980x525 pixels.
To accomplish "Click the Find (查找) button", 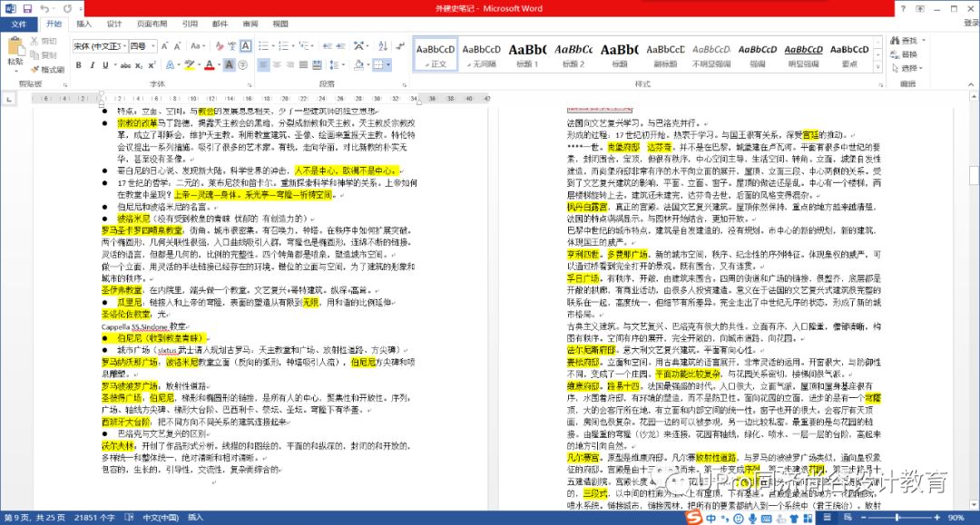I will point(907,41).
